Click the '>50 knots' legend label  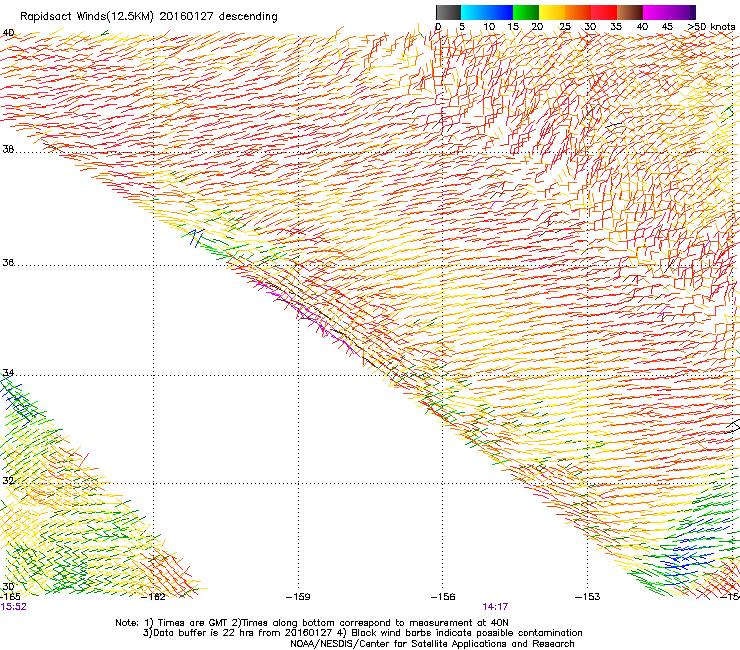tap(711, 27)
